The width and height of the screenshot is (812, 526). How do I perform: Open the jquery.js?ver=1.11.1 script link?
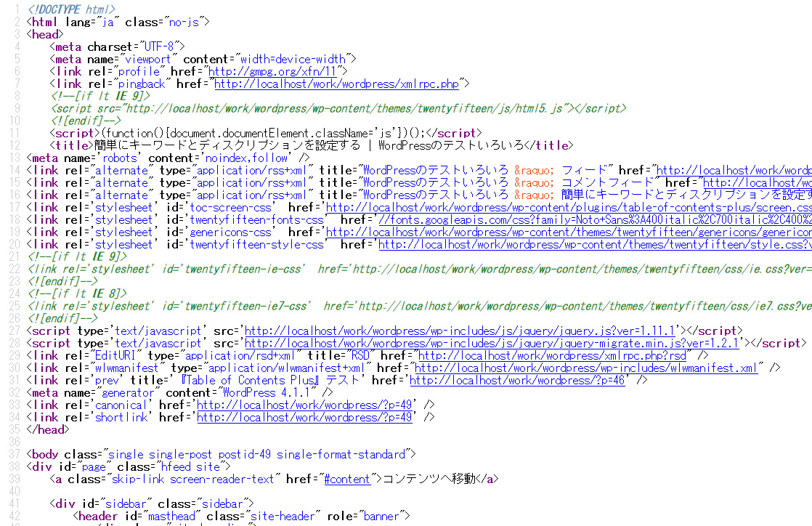(460, 331)
